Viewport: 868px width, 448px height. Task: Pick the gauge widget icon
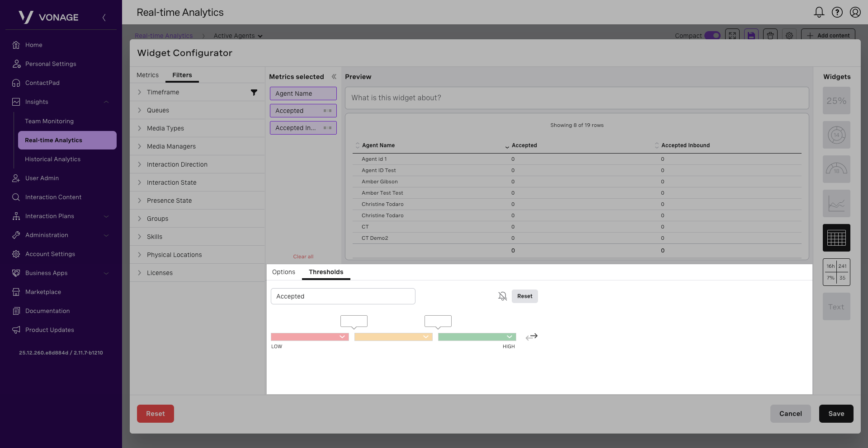tap(836, 169)
